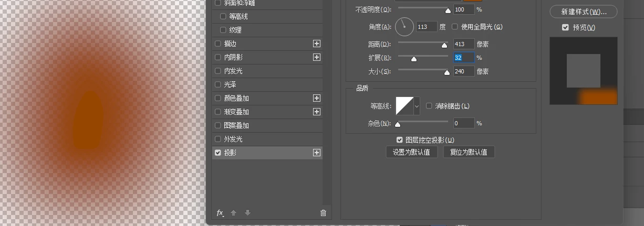Uncheck 图层挖空投影 checkbox
The image size is (644, 226).
click(x=400, y=140)
